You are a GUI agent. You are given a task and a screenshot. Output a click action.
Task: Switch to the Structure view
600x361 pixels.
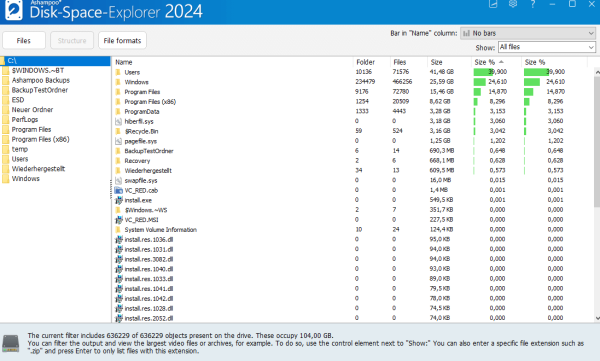pos(72,40)
